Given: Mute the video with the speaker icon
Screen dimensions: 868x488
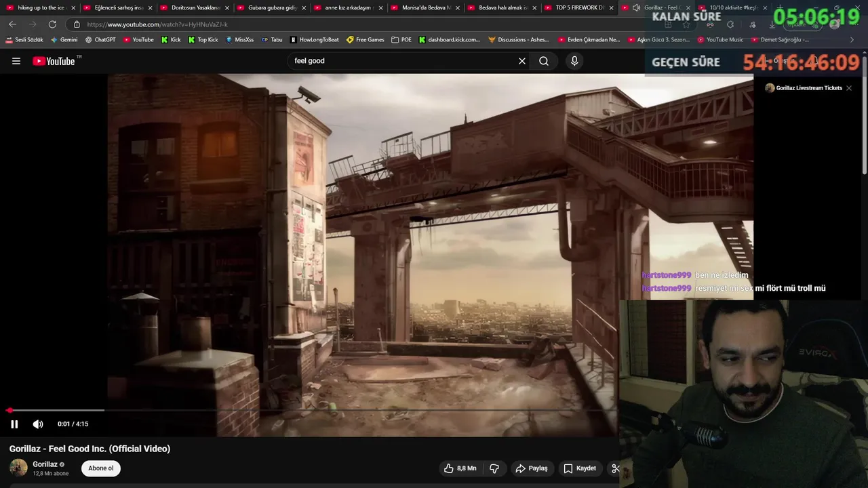Looking at the screenshot, I should (x=38, y=424).
